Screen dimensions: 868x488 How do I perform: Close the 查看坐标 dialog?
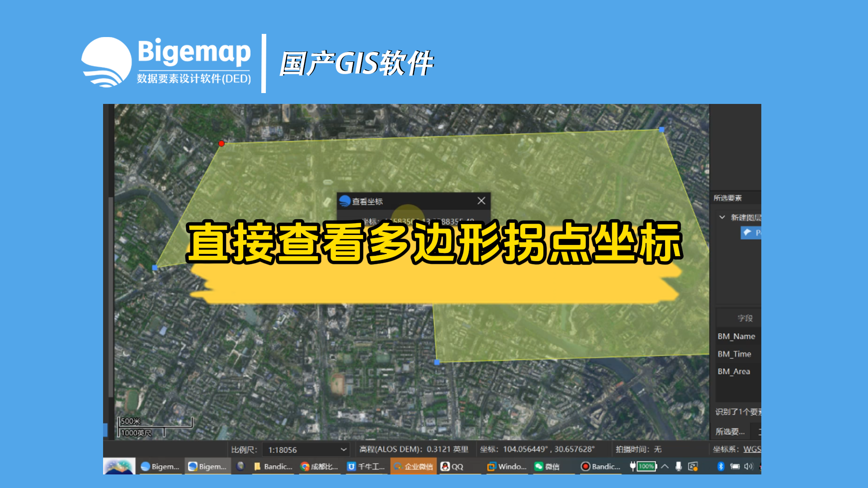point(481,201)
